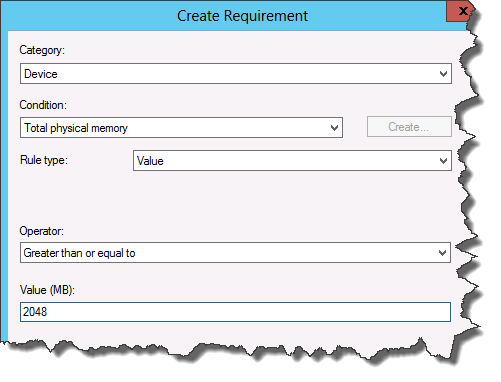Click the Create Requirement title text
The height and width of the screenshot is (382, 501).
[242, 16]
